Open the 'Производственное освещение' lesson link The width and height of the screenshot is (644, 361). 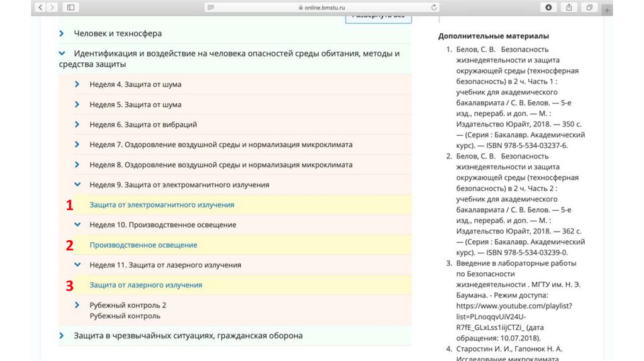[x=143, y=245]
